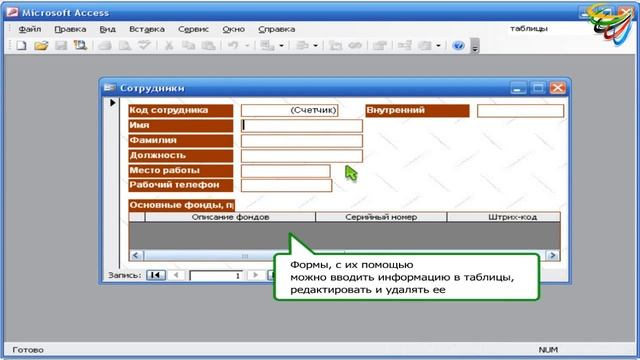Click the Script Editor toolbar icon
Viewport: 640px width, 360px height.
coord(355,45)
